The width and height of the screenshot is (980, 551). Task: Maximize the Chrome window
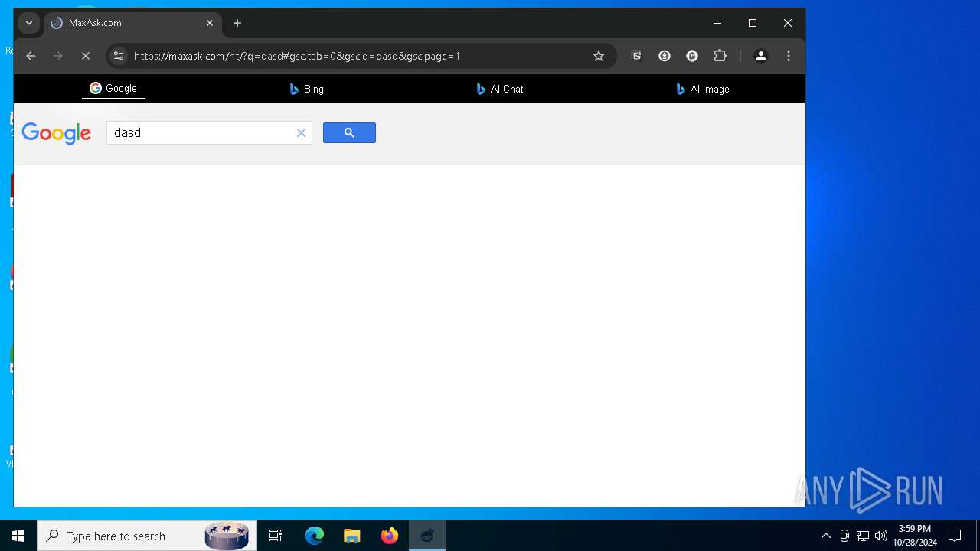[x=753, y=23]
